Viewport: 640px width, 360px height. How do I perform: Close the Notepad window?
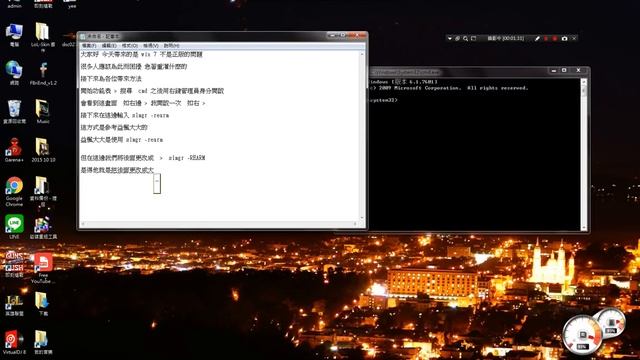coord(357,36)
